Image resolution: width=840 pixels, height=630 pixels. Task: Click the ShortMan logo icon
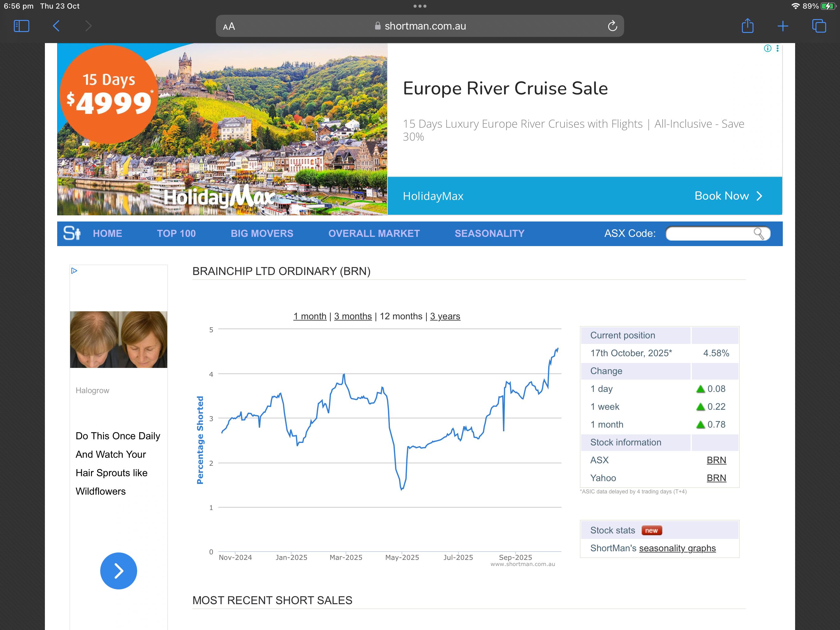click(x=72, y=233)
